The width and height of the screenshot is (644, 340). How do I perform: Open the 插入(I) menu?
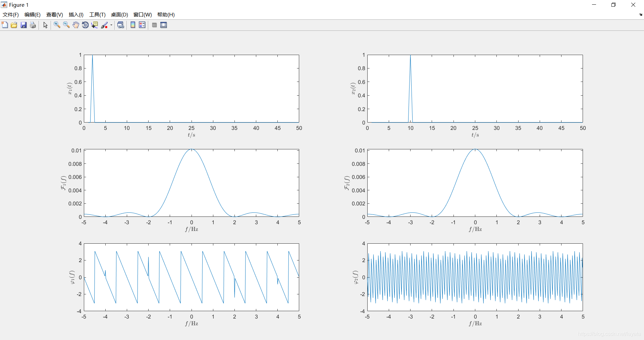point(76,15)
